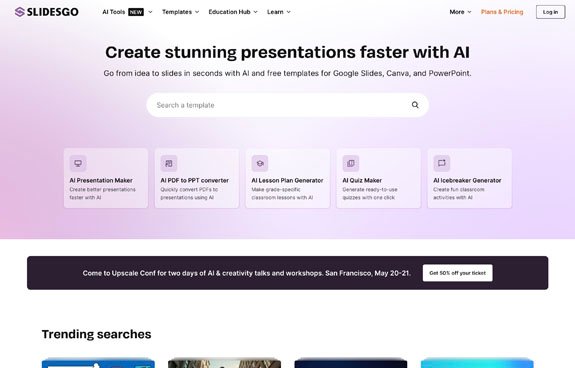The width and height of the screenshot is (575, 368).
Task: Click the Slidesgo logo
Action: 47,12
